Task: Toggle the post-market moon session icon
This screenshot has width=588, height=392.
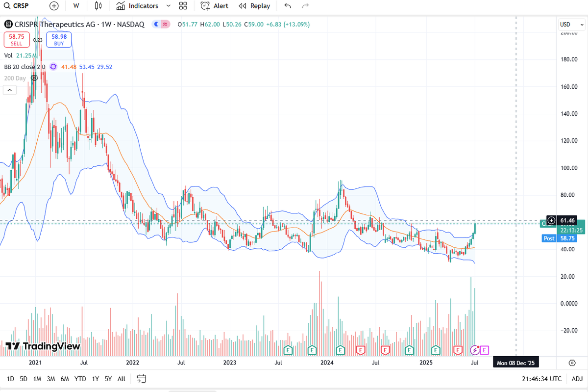Action: pos(156,24)
